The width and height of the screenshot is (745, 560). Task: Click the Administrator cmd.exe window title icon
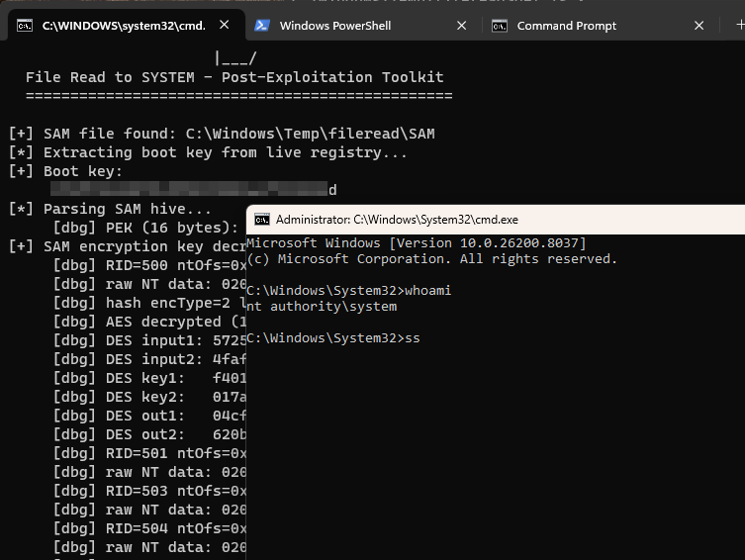(x=262, y=220)
